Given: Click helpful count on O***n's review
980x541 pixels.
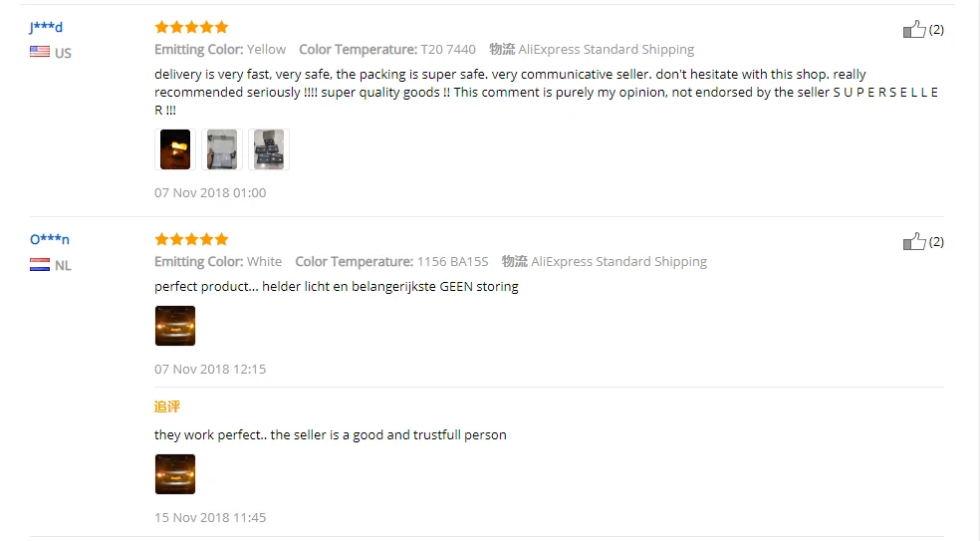Looking at the screenshot, I should click(935, 242).
